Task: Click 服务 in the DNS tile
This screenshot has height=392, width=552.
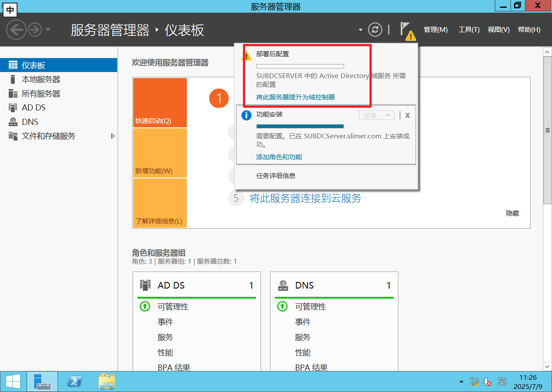Action: click(303, 337)
